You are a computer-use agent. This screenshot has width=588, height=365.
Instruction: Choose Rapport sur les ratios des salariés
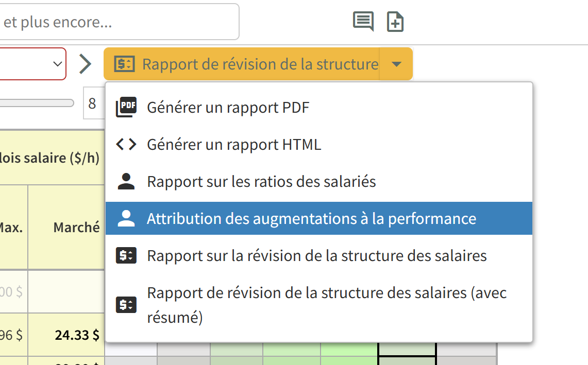tap(319, 182)
